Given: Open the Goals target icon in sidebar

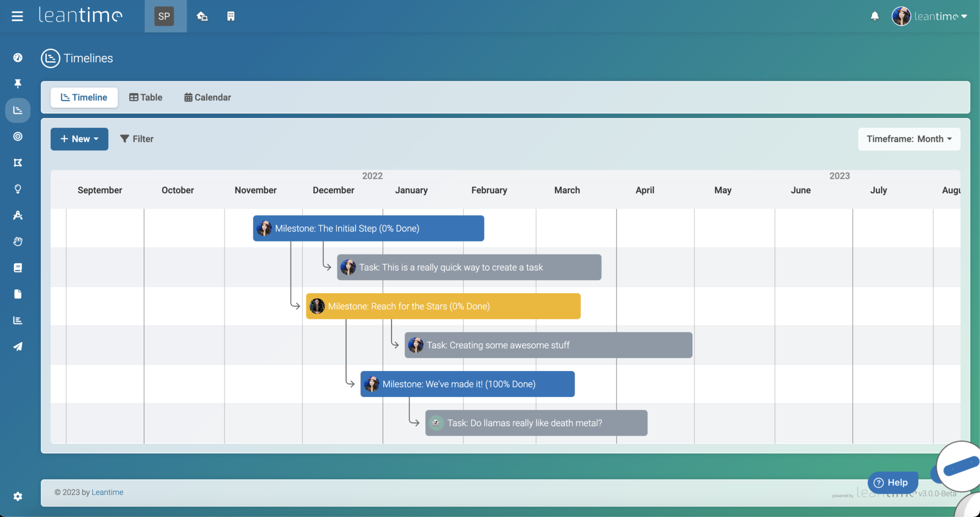Looking at the screenshot, I should tap(18, 136).
